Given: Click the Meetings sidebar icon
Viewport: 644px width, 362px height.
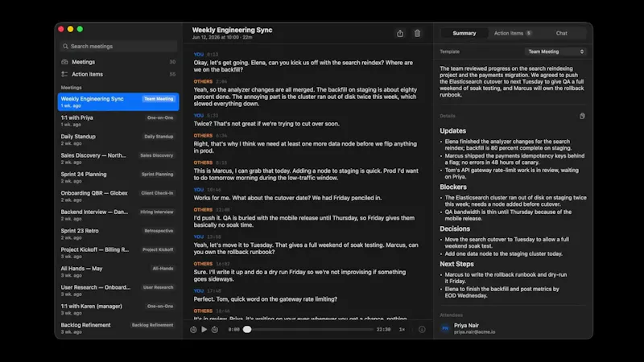Looking at the screenshot, I should pyautogui.click(x=64, y=62).
